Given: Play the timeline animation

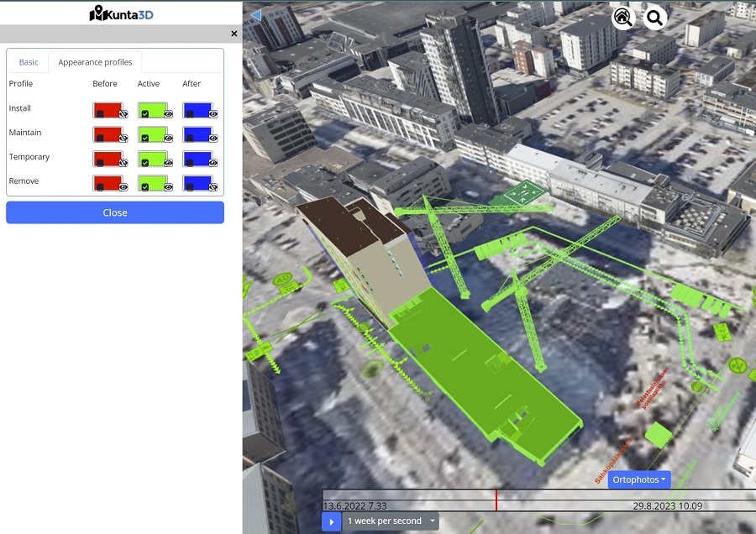Looking at the screenshot, I should pos(331,522).
